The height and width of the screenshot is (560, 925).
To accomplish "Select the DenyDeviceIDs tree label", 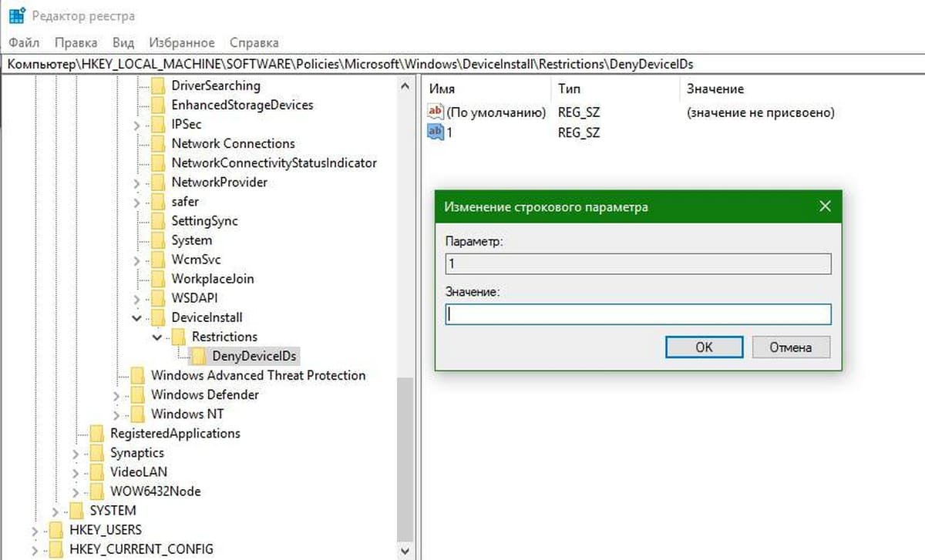I will tap(254, 356).
